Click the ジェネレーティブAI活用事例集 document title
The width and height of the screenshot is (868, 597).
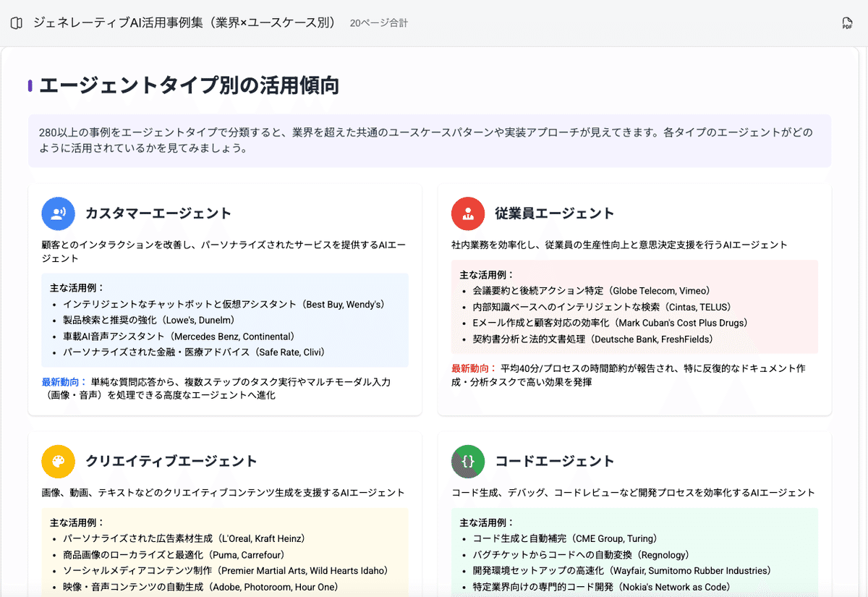pyautogui.click(x=185, y=23)
